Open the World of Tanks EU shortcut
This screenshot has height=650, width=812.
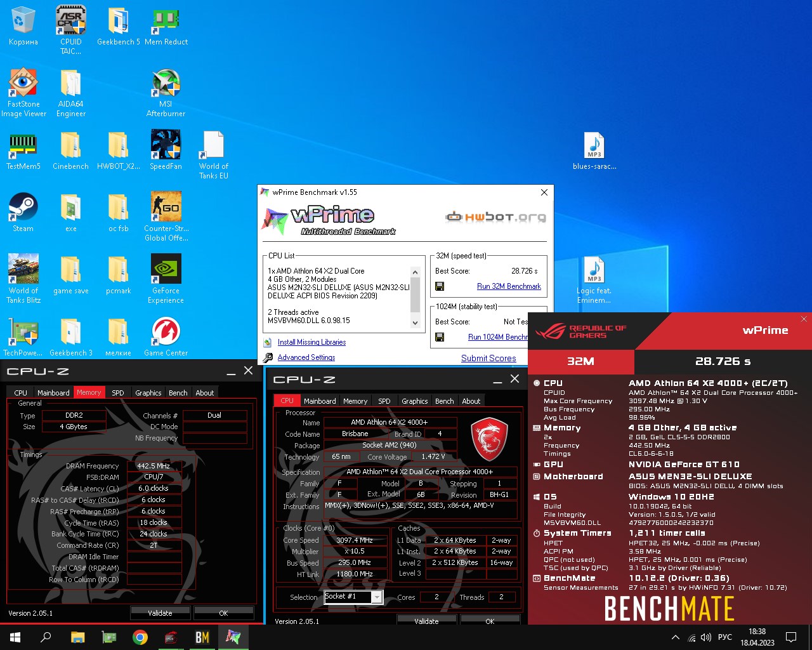click(214, 154)
